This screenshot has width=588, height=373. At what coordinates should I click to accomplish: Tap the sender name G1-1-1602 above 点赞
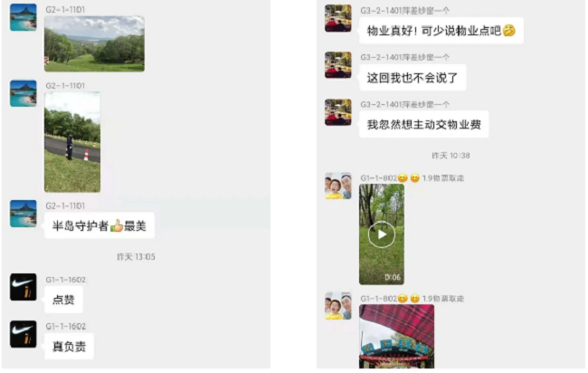(x=66, y=280)
